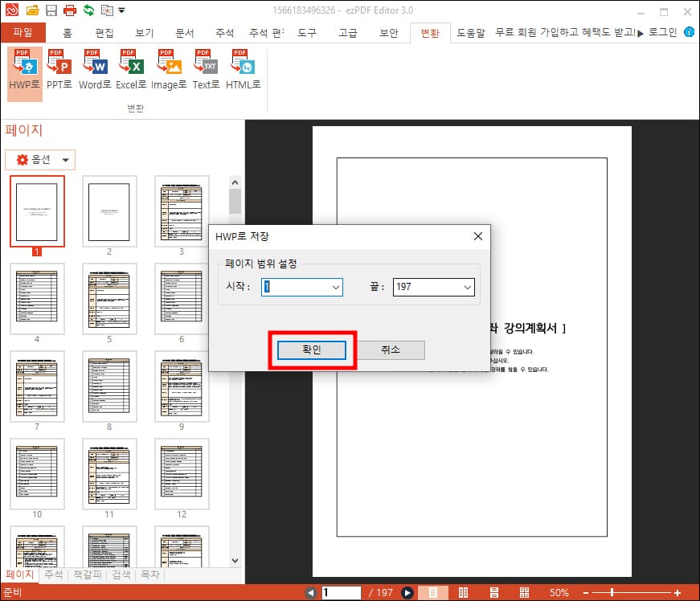Click 확인 button in HWP save dialog
700x601 pixels.
[x=312, y=350]
